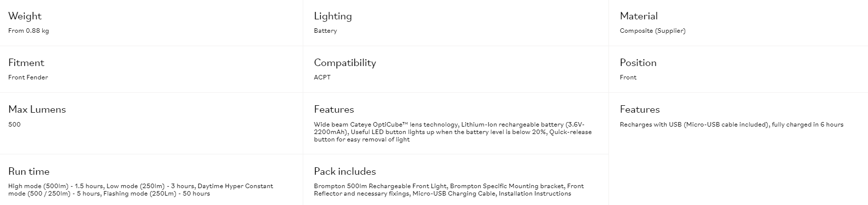Click the Max Lumens heading

(x=37, y=110)
